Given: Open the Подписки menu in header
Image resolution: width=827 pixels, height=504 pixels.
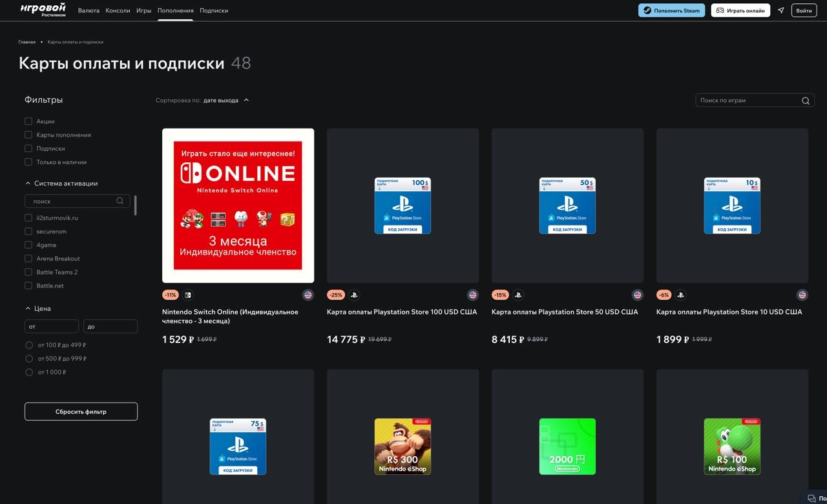Looking at the screenshot, I should (x=214, y=10).
